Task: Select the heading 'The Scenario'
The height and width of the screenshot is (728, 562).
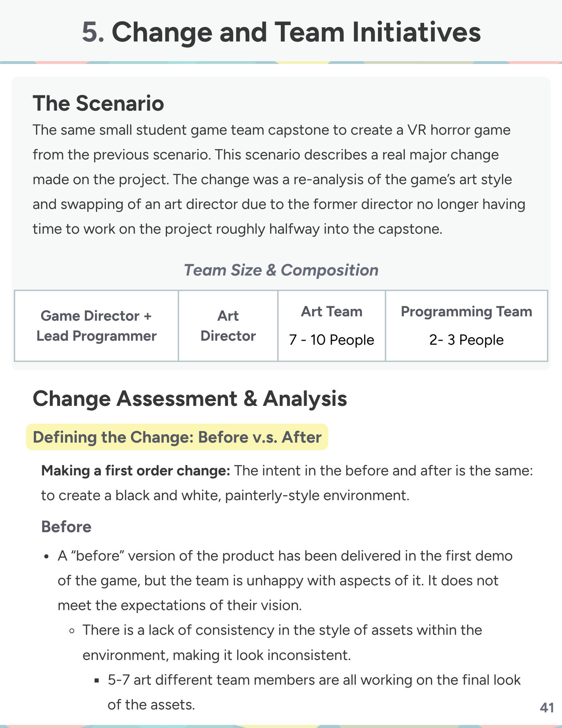Action: [98, 103]
